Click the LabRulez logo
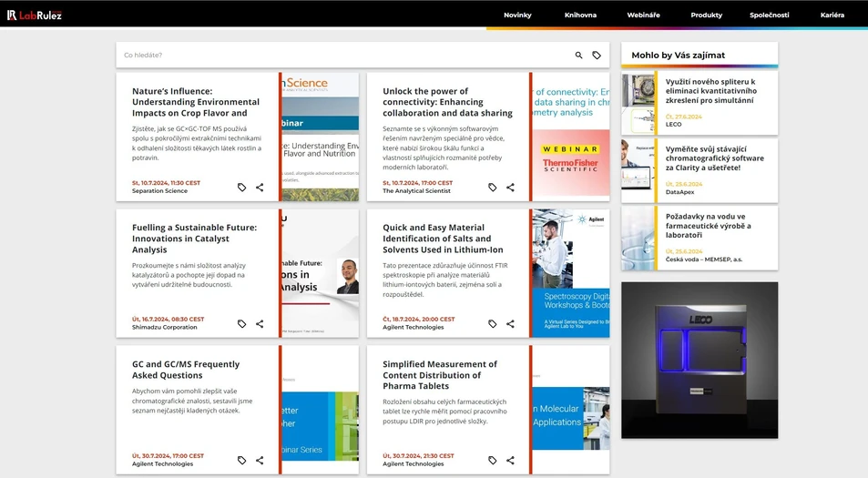This screenshot has height=478, width=868. point(35,15)
